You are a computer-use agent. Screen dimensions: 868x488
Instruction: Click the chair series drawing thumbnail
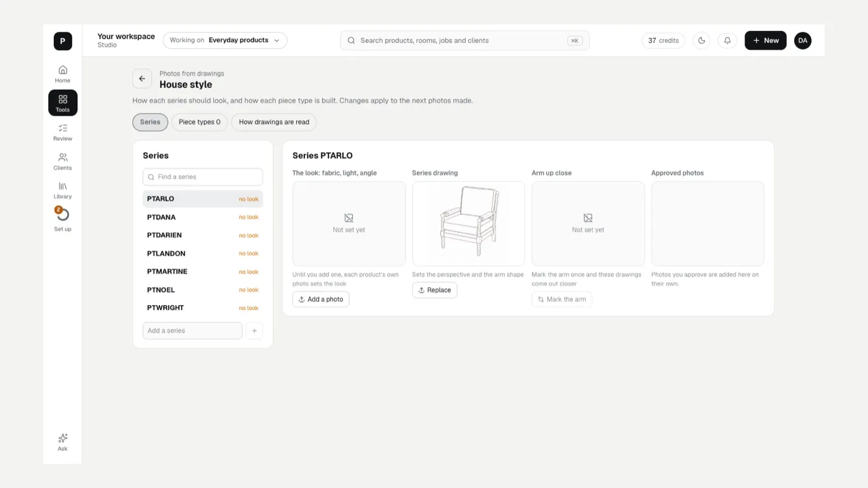(x=469, y=224)
